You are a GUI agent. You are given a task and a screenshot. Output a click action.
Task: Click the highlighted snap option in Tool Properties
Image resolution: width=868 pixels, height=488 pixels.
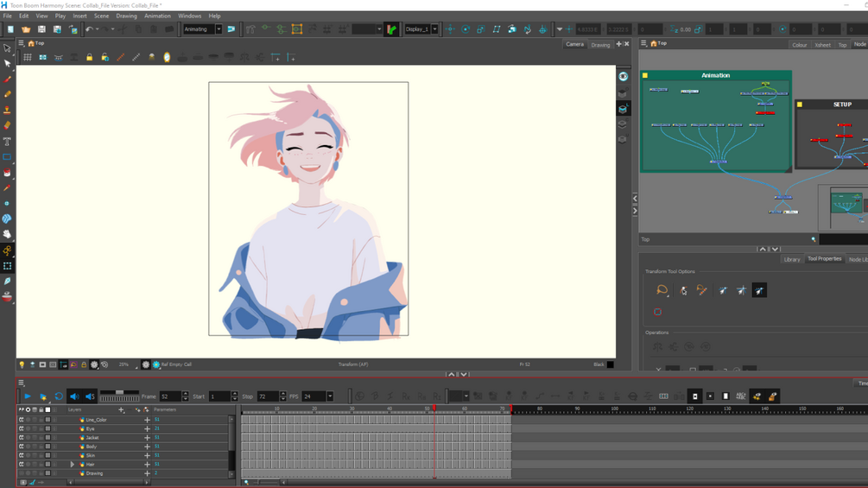(x=759, y=290)
